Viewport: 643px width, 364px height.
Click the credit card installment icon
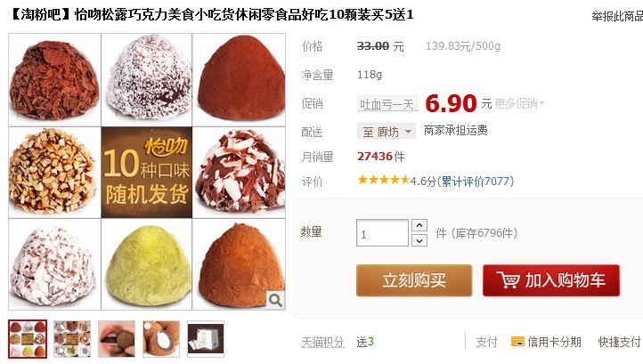coord(517,342)
